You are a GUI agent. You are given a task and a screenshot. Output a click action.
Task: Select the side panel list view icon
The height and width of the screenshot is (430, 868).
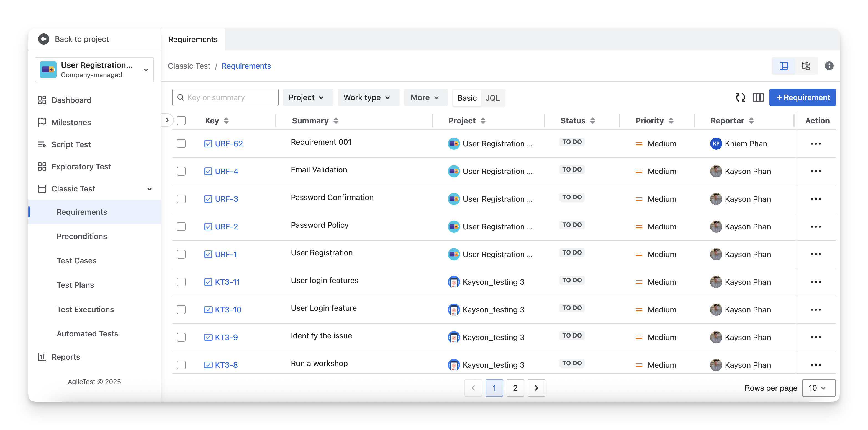[x=784, y=66]
